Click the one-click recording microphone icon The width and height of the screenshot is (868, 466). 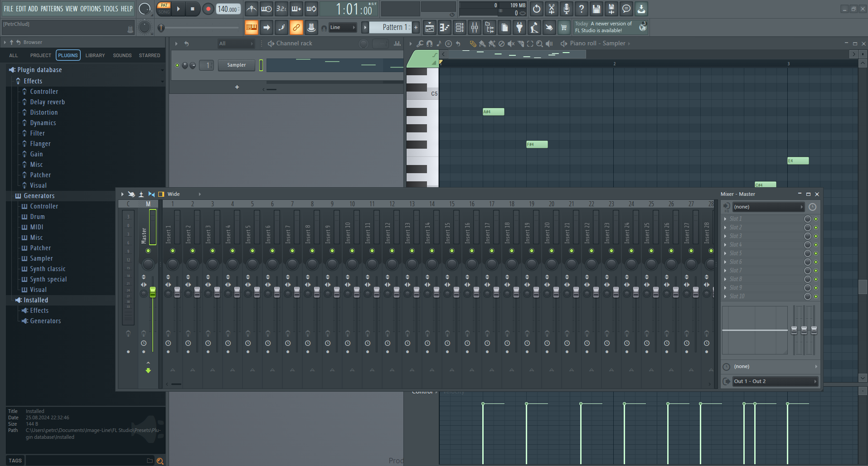tap(567, 9)
